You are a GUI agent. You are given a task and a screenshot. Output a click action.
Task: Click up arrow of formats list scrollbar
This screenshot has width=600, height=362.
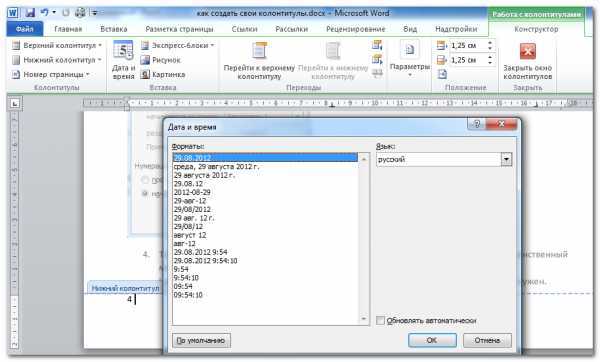(364, 158)
